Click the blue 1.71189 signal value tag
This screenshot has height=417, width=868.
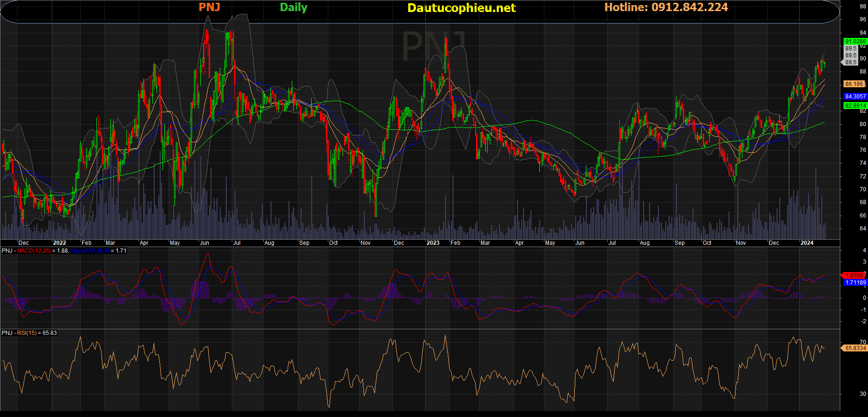(x=855, y=283)
